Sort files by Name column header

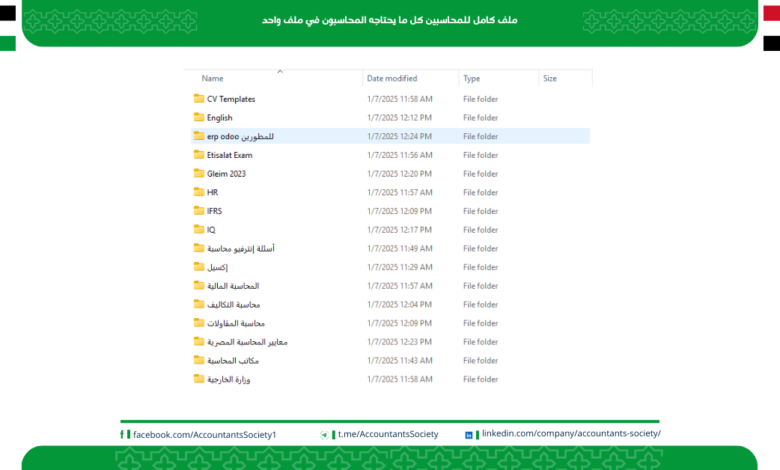tap(212, 78)
